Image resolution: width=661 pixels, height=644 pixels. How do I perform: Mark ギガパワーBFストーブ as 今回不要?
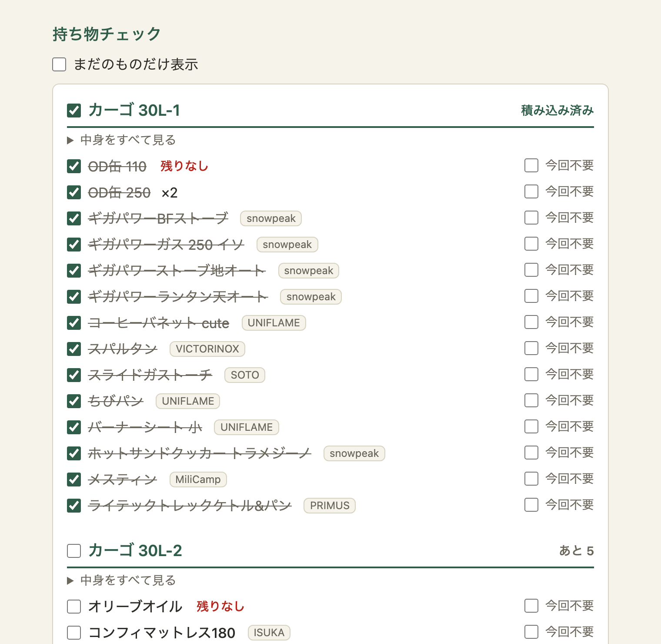(x=531, y=218)
